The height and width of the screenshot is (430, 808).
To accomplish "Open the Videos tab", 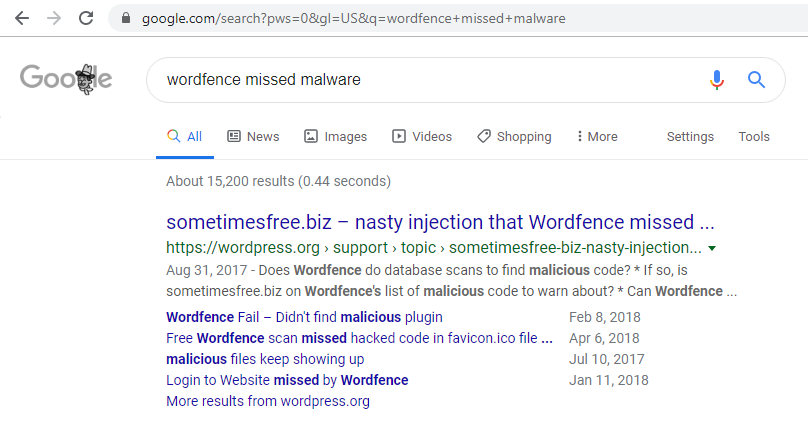I will [x=422, y=137].
